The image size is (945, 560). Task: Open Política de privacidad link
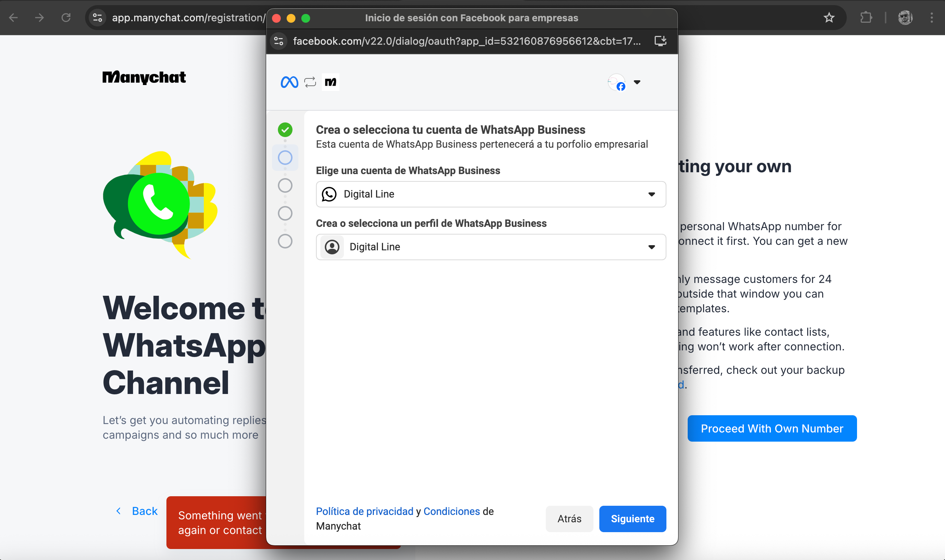point(365,511)
